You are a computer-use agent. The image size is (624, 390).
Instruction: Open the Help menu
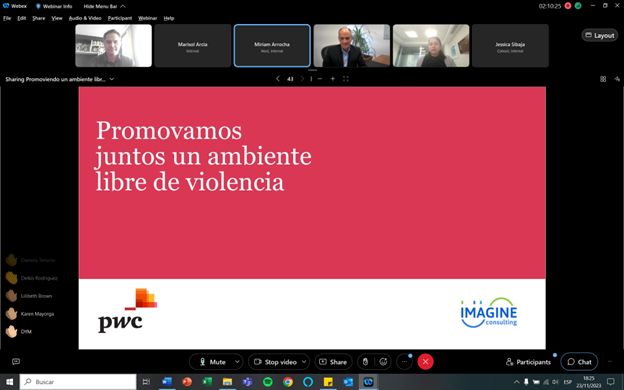[x=169, y=18]
